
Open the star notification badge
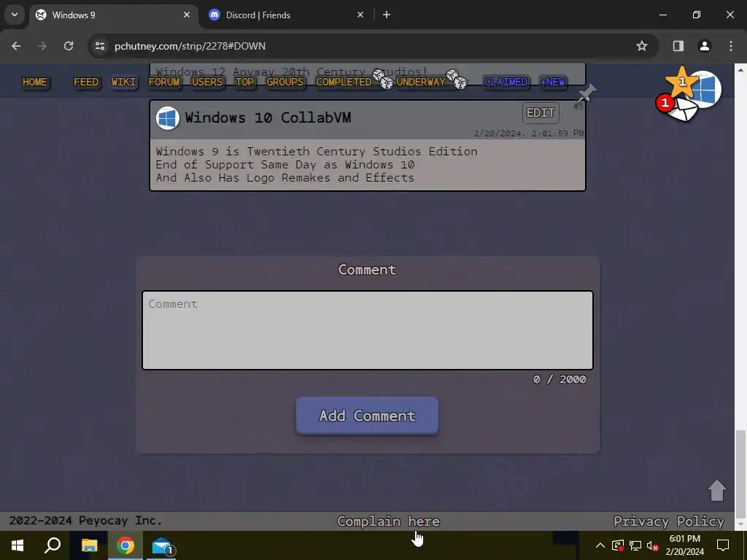point(681,82)
